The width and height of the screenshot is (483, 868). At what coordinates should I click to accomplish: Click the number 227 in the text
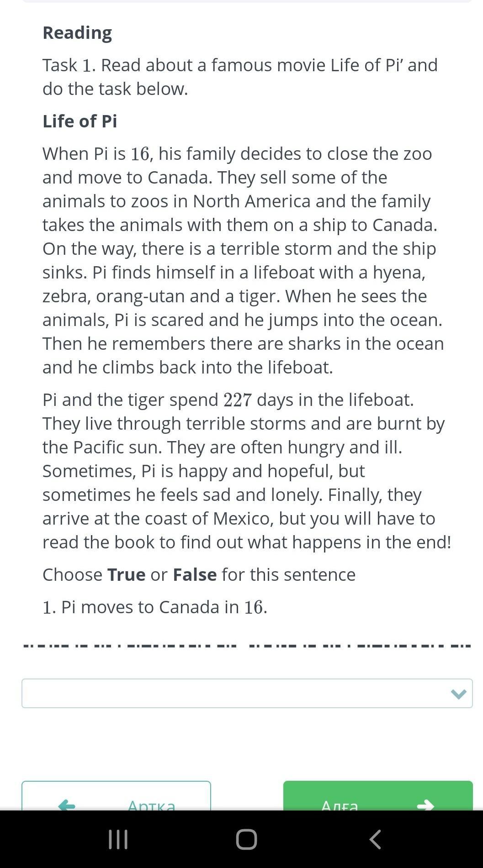pyautogui.click(x=237, y=400)
